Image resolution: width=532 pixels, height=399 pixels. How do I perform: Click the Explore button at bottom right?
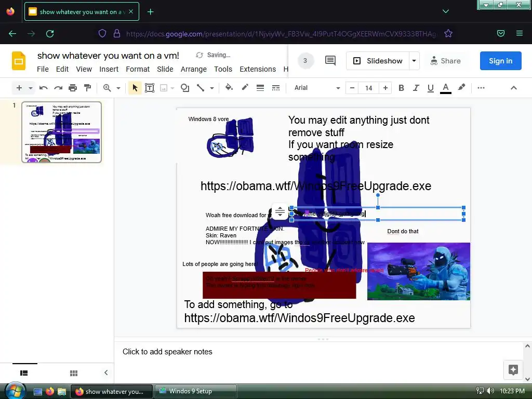click(513, 369)
